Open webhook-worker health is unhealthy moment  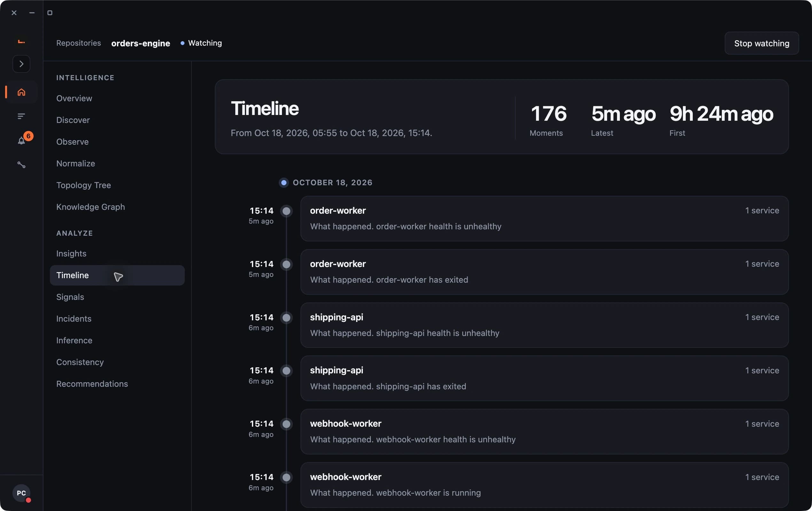544,431
